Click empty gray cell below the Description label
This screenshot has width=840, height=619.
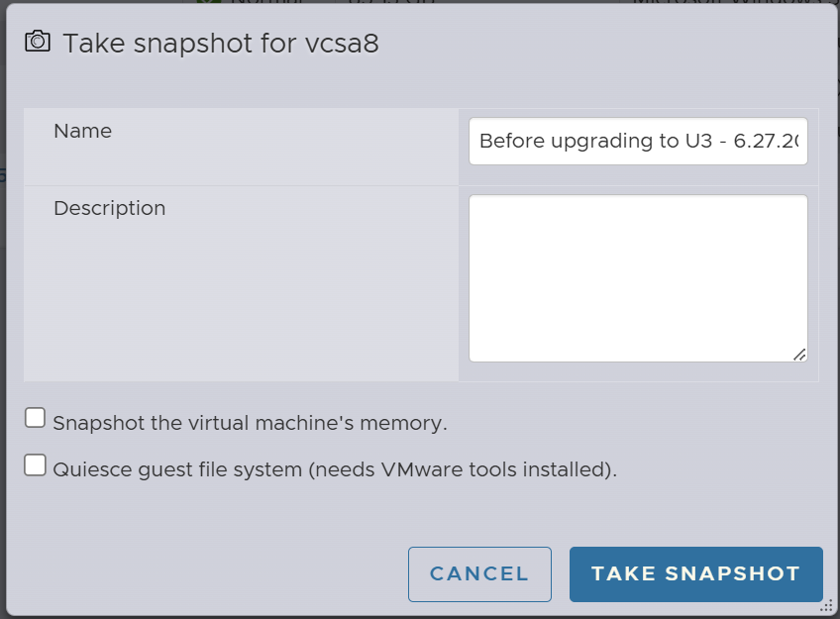pos(240,307)
